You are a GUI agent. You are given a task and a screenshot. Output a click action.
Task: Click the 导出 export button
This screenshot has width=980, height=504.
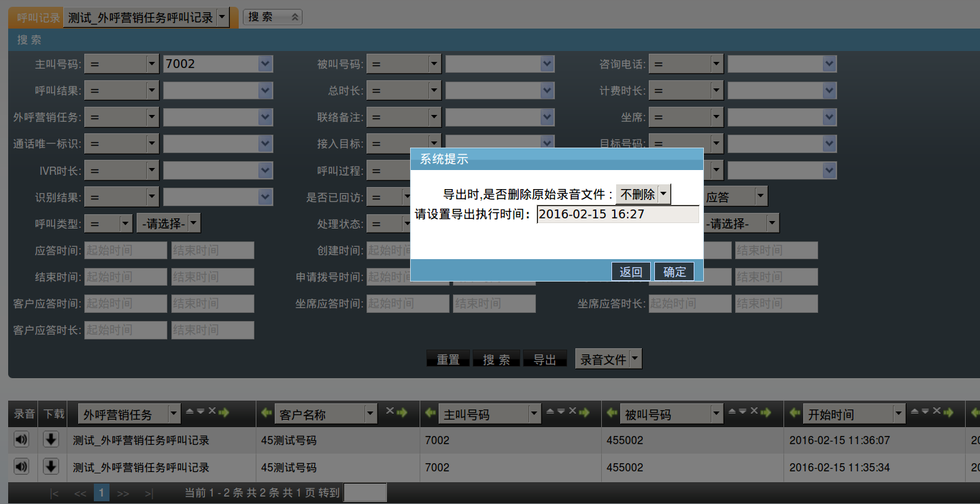point(545,360)
